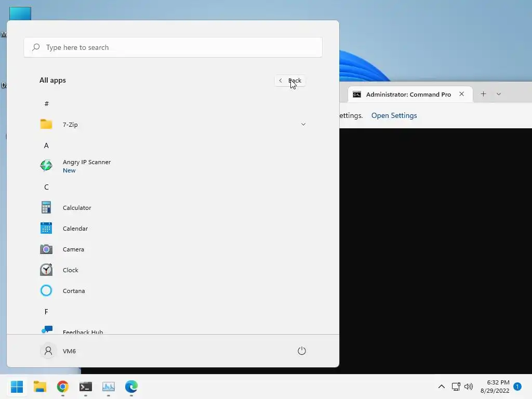Focus the Type here to search box
Viewport: 532px width, 399px height.
173,47
